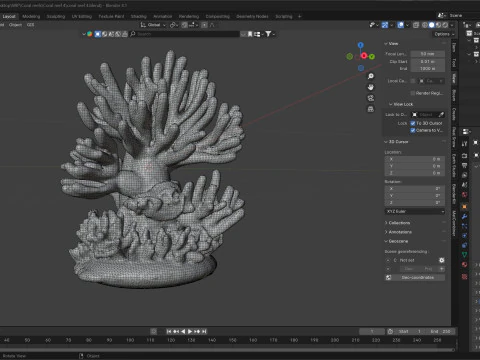
Task: Select wireframe viewport shading mode
Action: [425, 25]
